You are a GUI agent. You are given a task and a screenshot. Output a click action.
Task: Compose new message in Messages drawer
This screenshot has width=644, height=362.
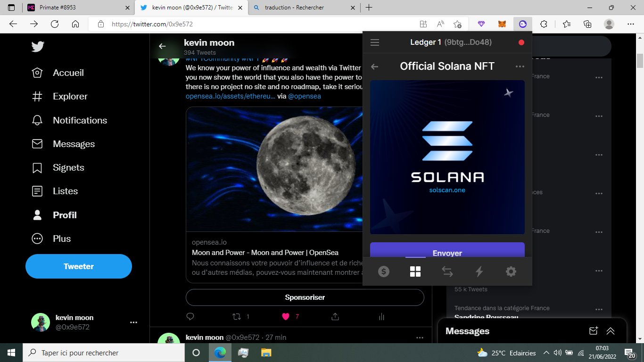click(594, 331)
